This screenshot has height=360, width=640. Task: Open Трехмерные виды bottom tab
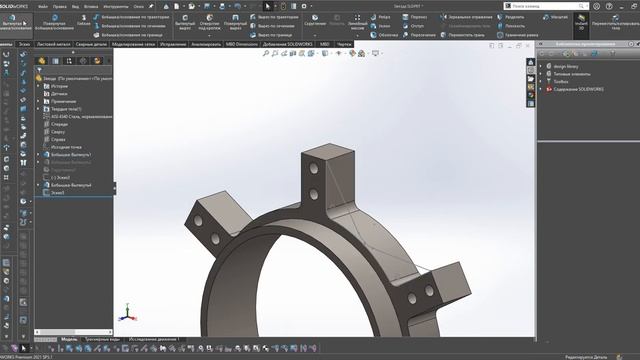[x=102, y=339]
